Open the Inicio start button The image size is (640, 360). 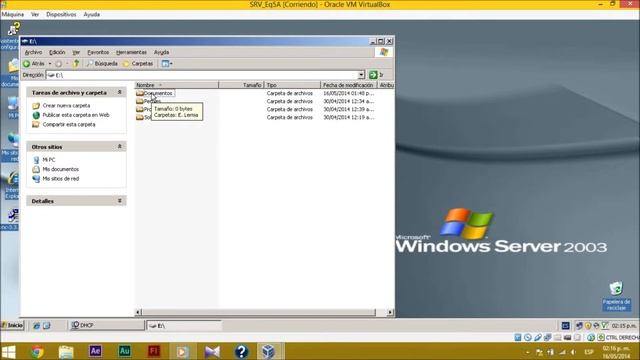(13, 325)
